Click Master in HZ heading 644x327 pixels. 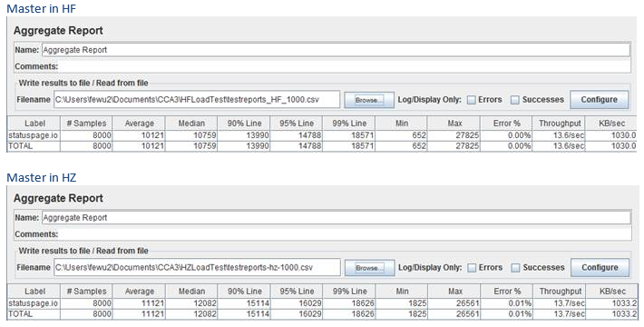pos(42,177)
